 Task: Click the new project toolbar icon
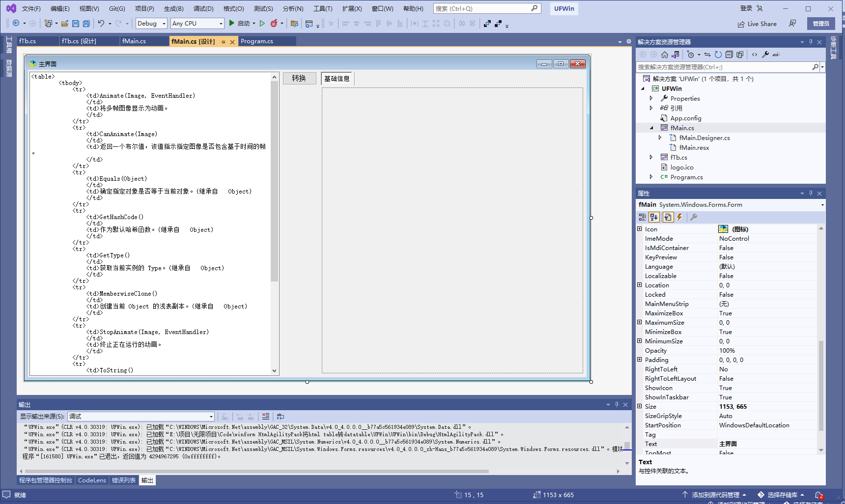48,23
